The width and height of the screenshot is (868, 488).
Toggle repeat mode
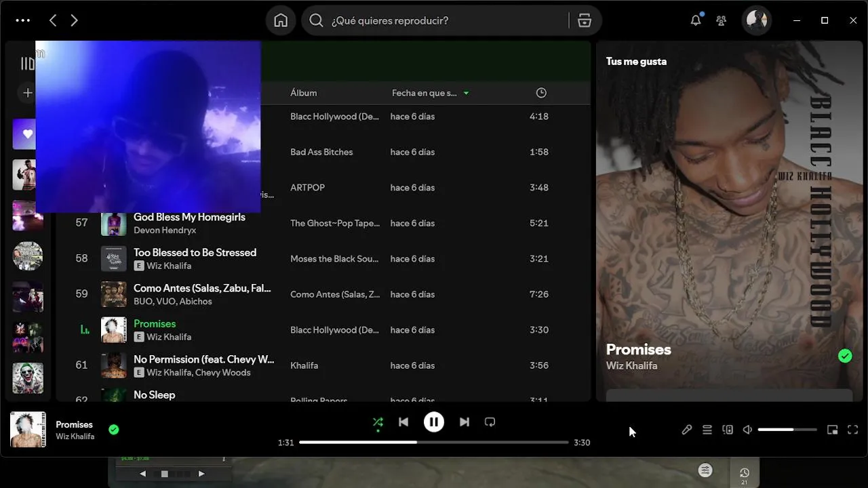(490, 422)
